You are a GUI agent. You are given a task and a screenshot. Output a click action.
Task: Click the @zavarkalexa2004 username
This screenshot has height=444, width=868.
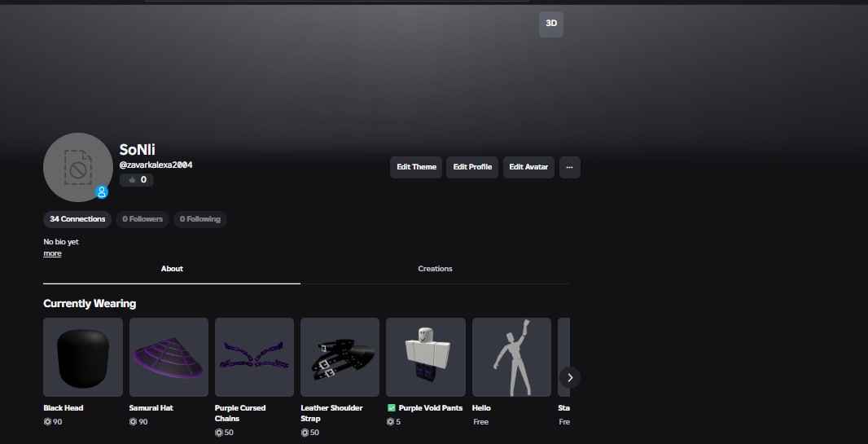[156, 165]
